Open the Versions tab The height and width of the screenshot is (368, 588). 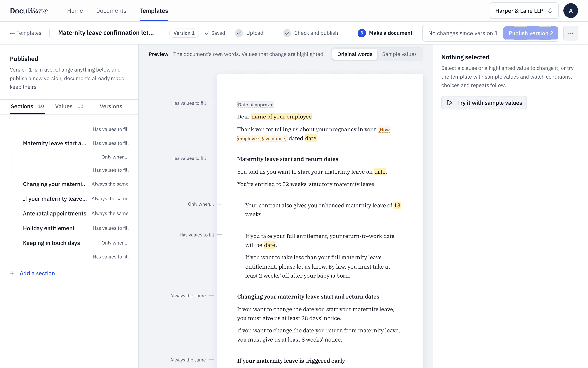pyautogui.click(x=111, y=106)
